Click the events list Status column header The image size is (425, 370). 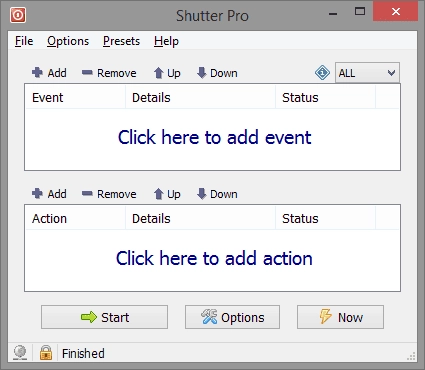click(326, 97)
